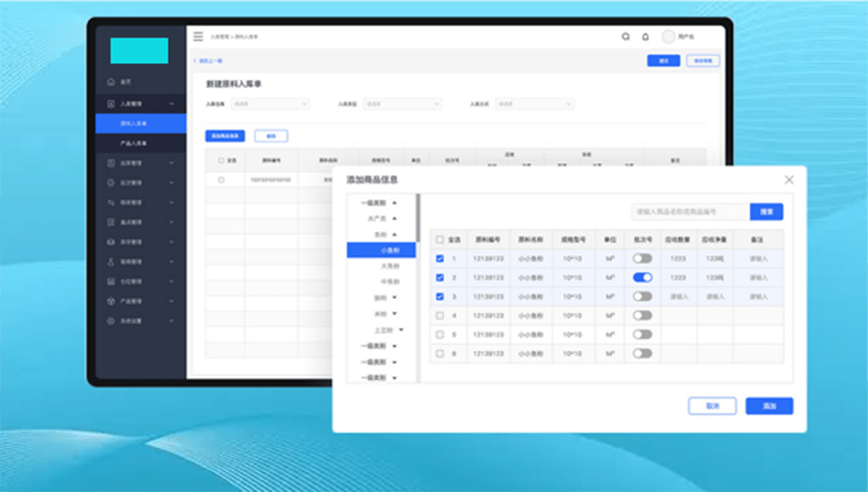
Task: Open the 入库方式 dropdown
Action: point(534,104)
